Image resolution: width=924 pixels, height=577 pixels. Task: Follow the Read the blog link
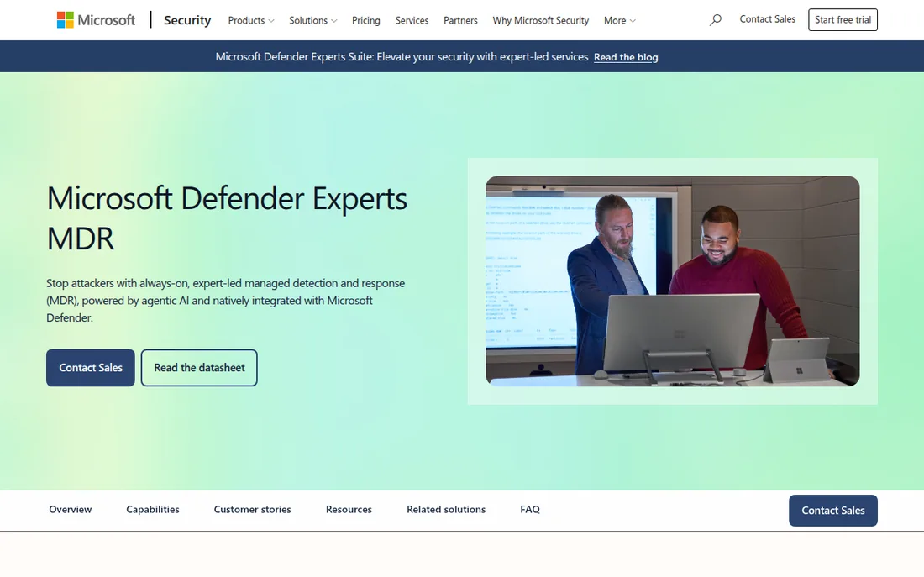(626, 57)
